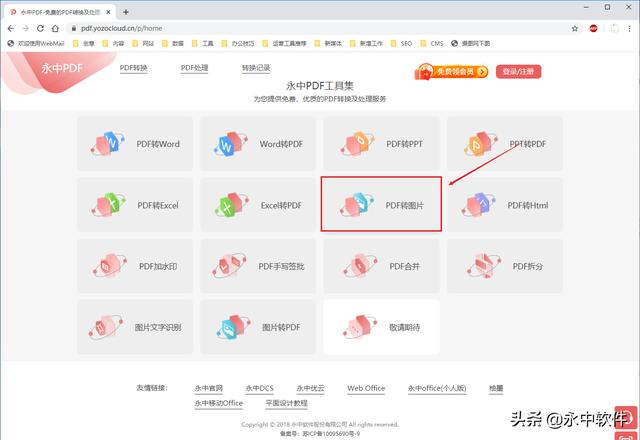640x440 pixels.
Task: Open the 永中移动Office footer link
Action: tap(219, 403)
